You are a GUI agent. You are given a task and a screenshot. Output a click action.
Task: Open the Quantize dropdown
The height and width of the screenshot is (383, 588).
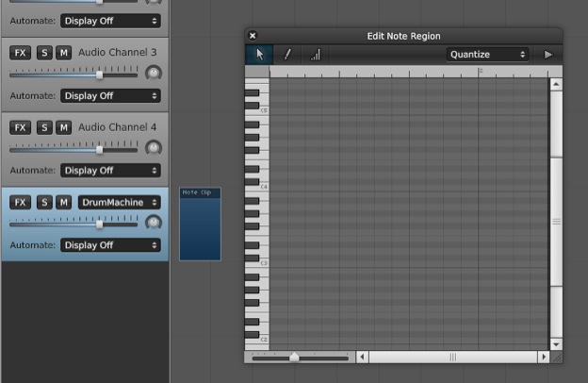pyautogui.click(x=487, y=55)
